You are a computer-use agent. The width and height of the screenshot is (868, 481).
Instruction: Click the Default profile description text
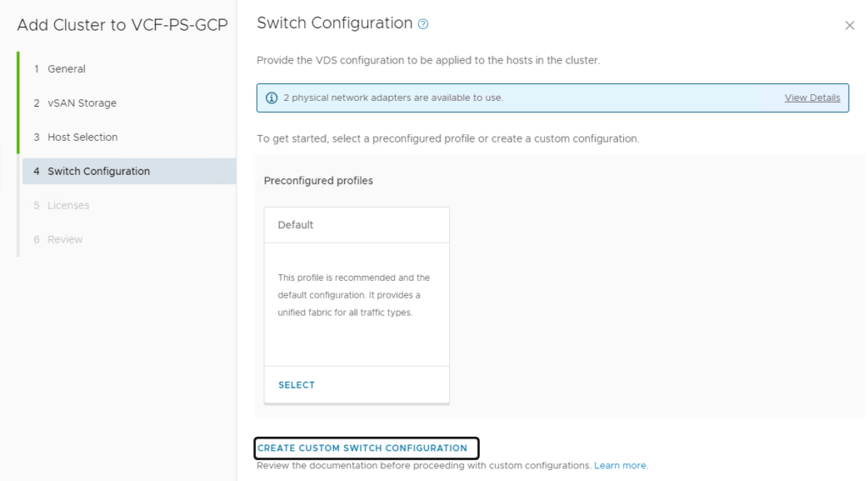(354, 295)
